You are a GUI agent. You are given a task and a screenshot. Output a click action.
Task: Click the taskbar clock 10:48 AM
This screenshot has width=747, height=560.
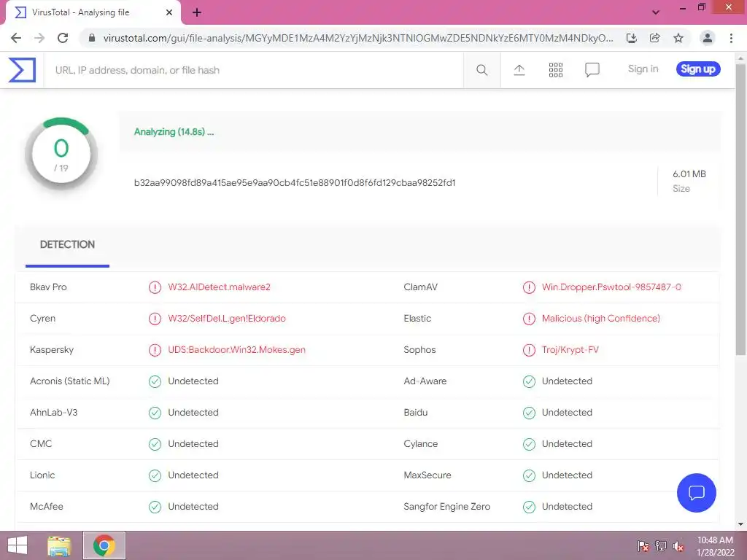tap(715, 540)
